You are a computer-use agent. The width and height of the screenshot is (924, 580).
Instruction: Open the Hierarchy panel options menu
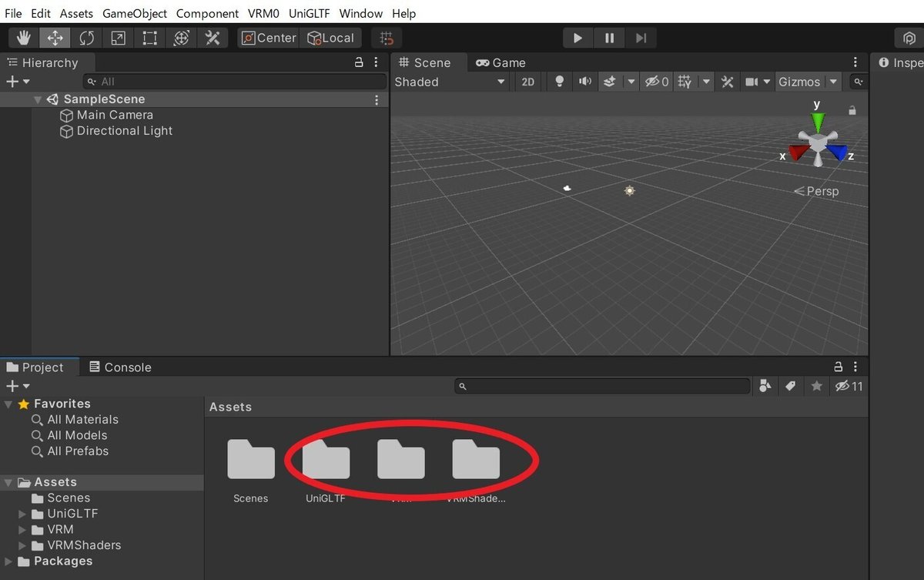(376, 62)
